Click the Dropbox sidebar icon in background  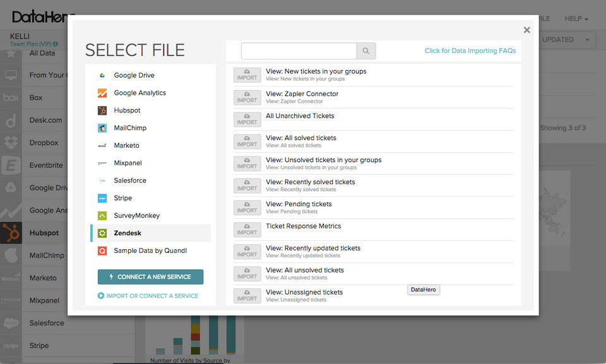click(x=11, y=143)
